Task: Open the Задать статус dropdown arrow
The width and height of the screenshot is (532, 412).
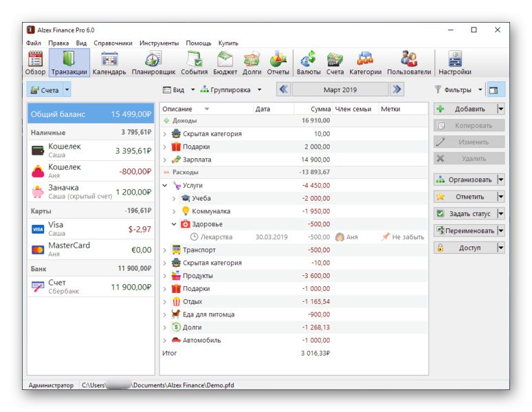Action: pyautogui.click(x=501, y=214)
